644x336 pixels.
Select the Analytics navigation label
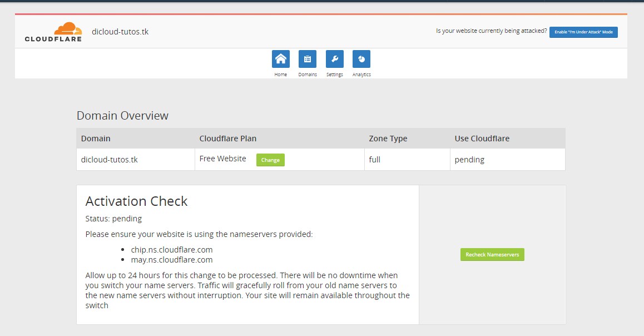(x=361, y=74)
